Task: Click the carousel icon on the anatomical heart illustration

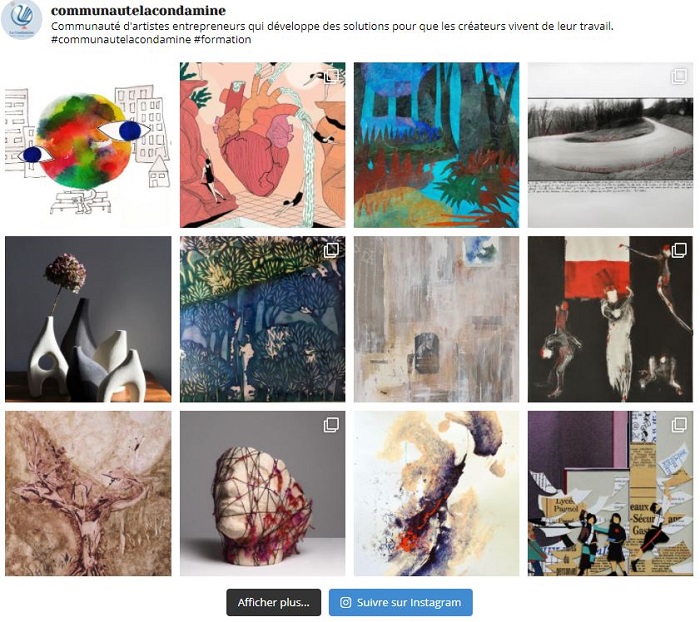Action: (x=331, y=76)
